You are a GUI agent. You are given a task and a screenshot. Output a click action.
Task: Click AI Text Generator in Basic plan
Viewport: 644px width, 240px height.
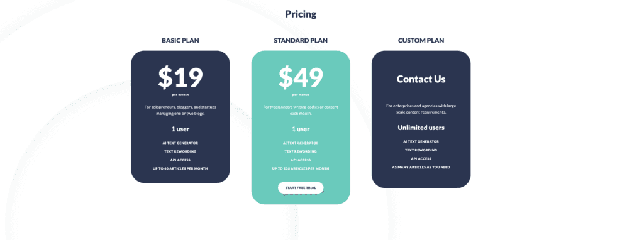click(180, 143)
